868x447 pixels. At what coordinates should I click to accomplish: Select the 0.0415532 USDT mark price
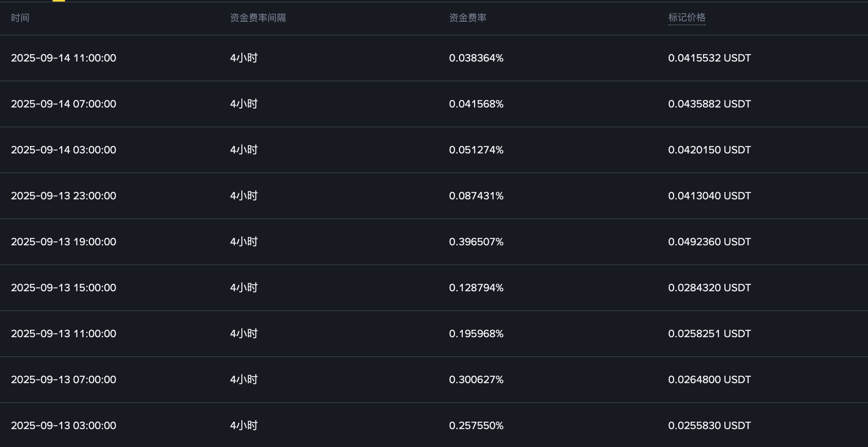click(x=709, y=58)
